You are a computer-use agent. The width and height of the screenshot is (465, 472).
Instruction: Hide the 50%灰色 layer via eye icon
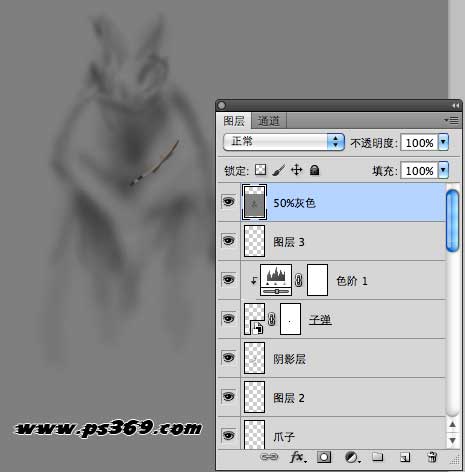[x=228, y=202]
